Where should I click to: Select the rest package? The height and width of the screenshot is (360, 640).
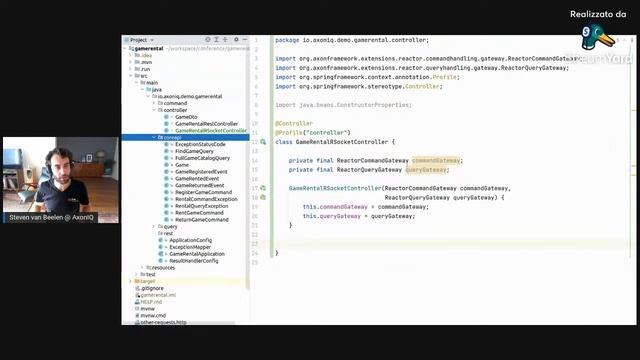(168, 233)
